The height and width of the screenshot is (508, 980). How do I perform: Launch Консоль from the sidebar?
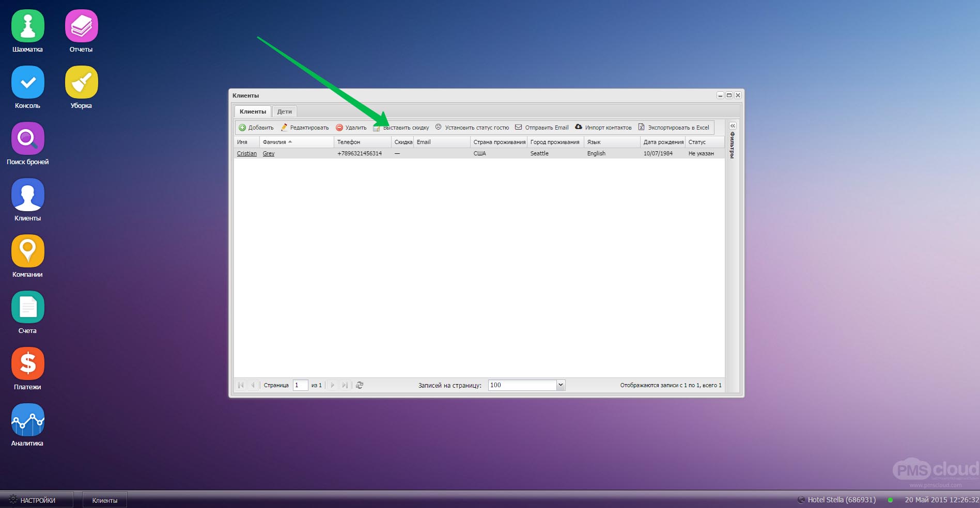pos(27,82)
